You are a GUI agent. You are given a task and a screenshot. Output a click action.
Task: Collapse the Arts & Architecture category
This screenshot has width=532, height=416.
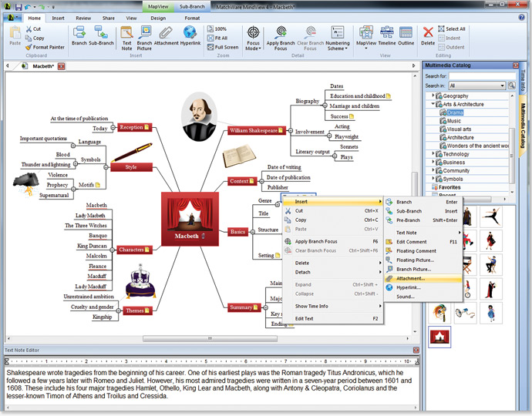433,104
